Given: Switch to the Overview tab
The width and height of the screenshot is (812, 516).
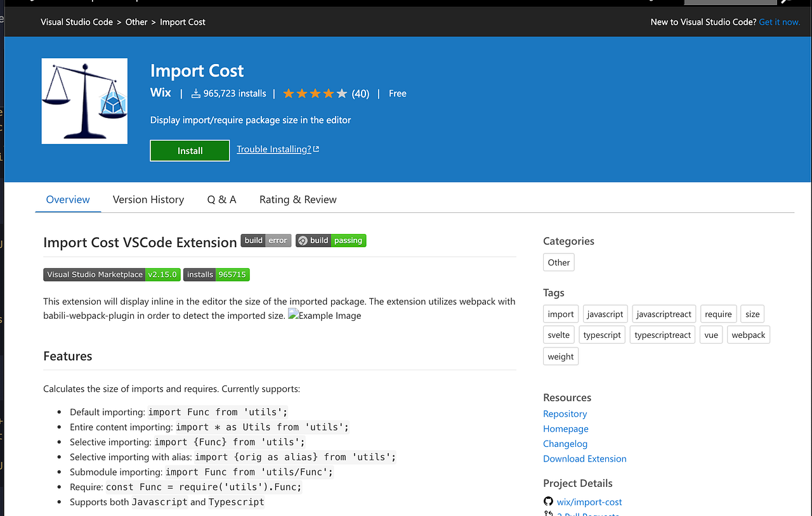Looking at the screenshot, I should [x=68, y=199].
